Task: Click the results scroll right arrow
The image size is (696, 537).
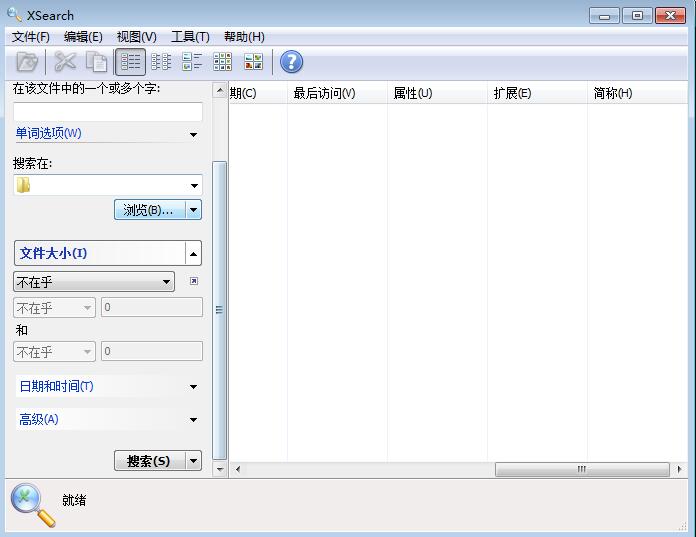Action: 679,469
